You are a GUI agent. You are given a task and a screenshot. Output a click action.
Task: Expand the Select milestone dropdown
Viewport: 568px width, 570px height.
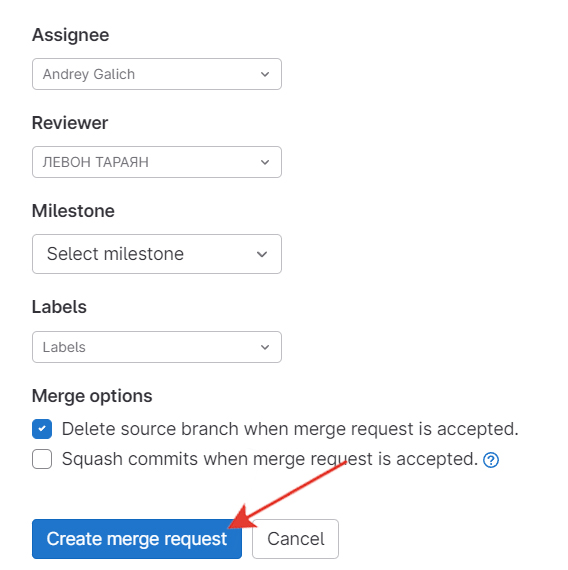(157, 254)
